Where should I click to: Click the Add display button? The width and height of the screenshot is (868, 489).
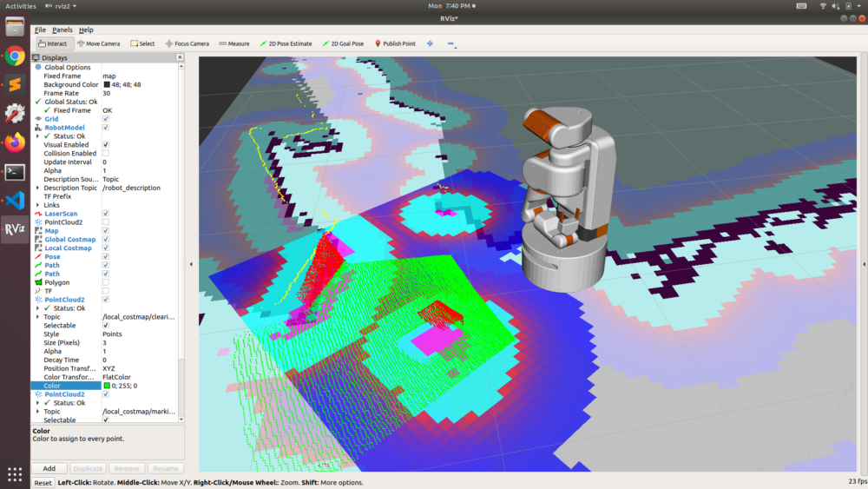[49, 468]
